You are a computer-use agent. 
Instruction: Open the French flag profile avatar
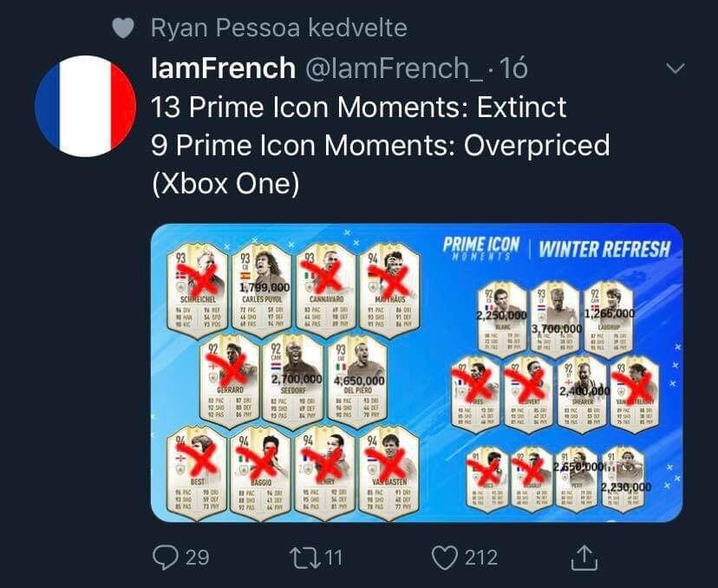click(85, 106)
